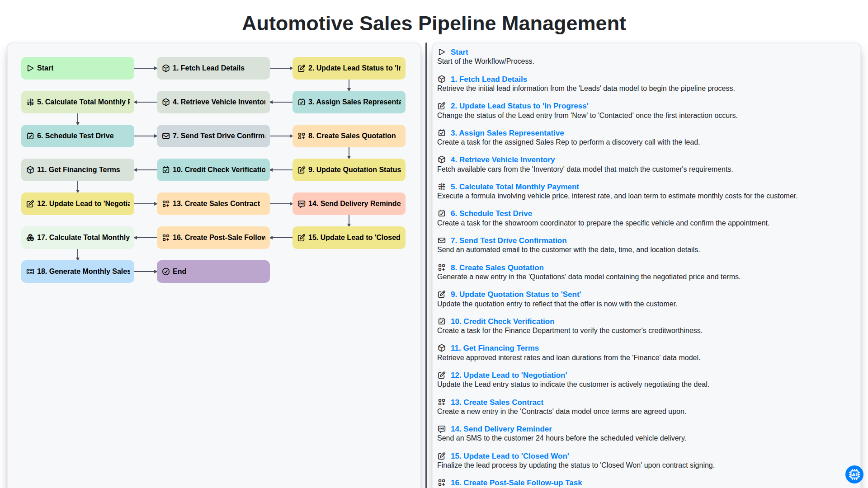Select the green Start node

pyautogui.click(x=78, y=68)
